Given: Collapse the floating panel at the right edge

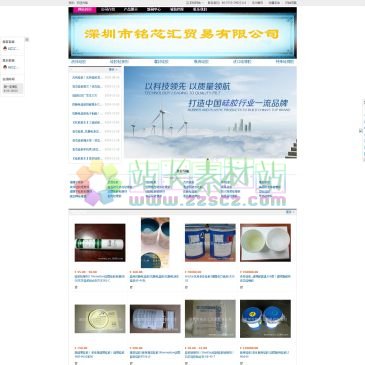Looking at the screenshot, I should (361, 131).
